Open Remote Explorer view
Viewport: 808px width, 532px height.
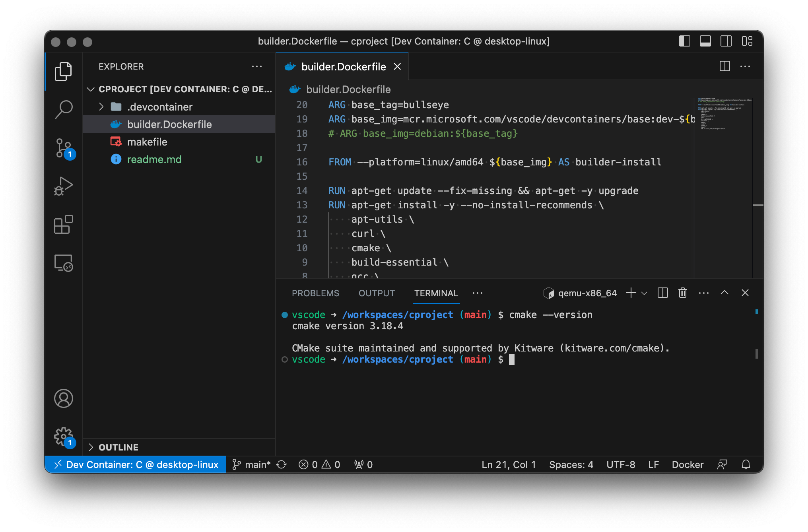64,263
